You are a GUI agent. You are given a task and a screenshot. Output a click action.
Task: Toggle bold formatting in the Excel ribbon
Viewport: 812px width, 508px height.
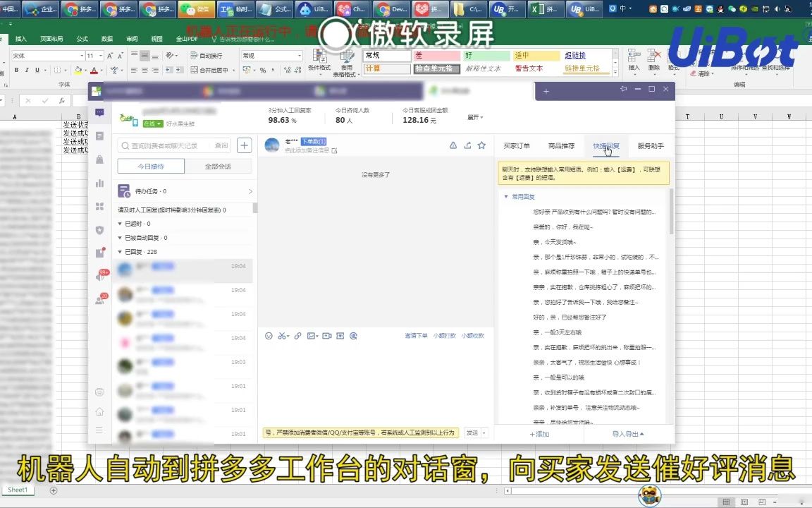point(16,69)
